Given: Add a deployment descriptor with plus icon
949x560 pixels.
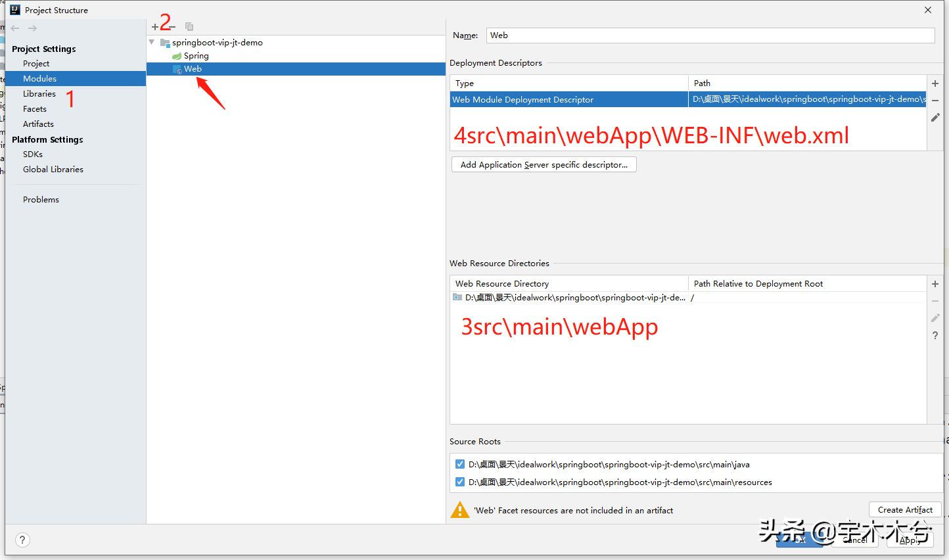Looking at the screenshot, I should tap(935, 83).
